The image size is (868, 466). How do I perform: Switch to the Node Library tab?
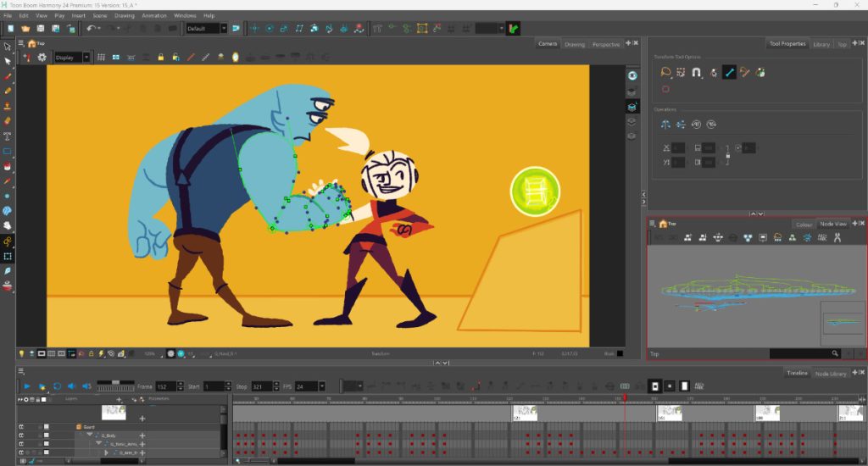(x=831, y=374)
